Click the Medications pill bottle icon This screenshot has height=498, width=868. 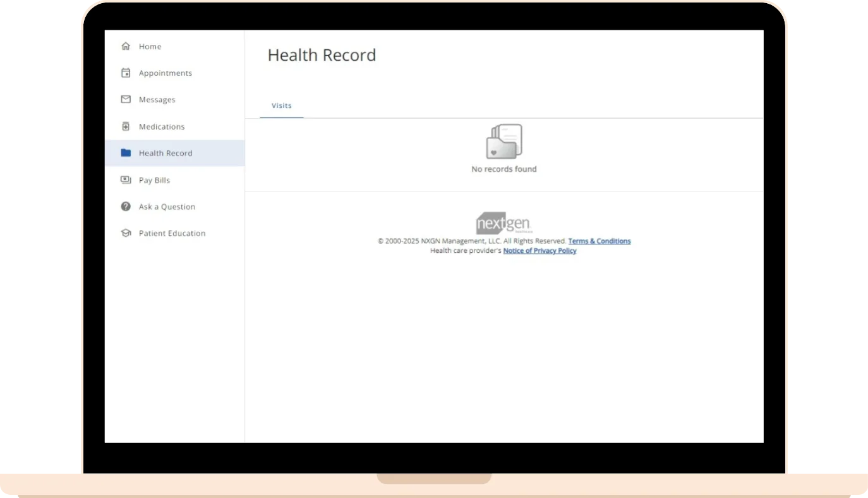click(126, 126)
